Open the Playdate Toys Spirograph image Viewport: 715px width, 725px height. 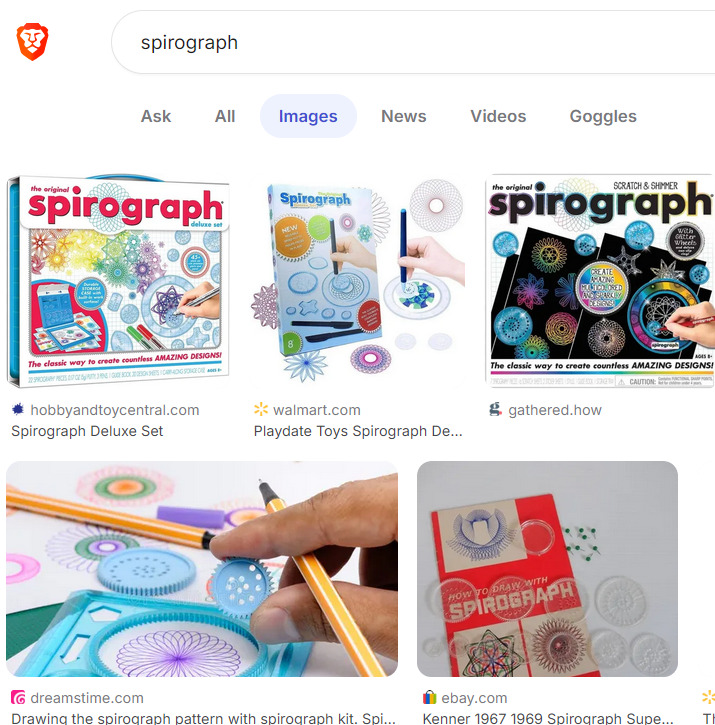coord(358,281)
